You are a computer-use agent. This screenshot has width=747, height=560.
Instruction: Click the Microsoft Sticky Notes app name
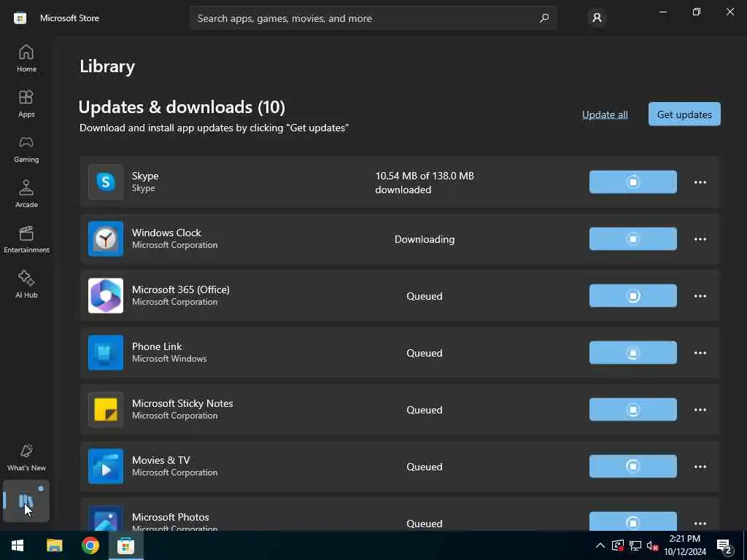182,403
